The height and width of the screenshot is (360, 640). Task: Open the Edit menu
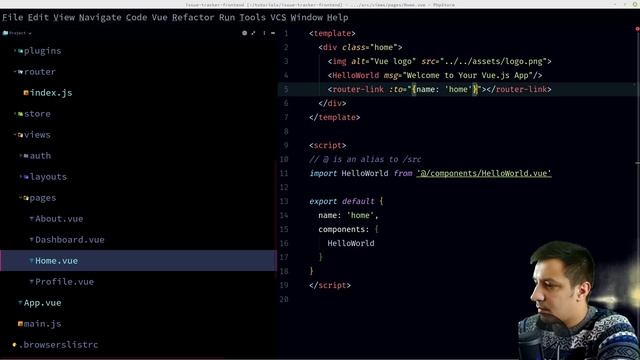pyautogui.click(x=38, y=18)
